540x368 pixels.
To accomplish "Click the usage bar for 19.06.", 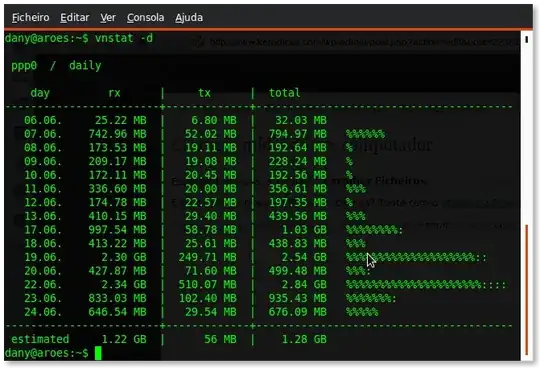I will coord(416,257).
